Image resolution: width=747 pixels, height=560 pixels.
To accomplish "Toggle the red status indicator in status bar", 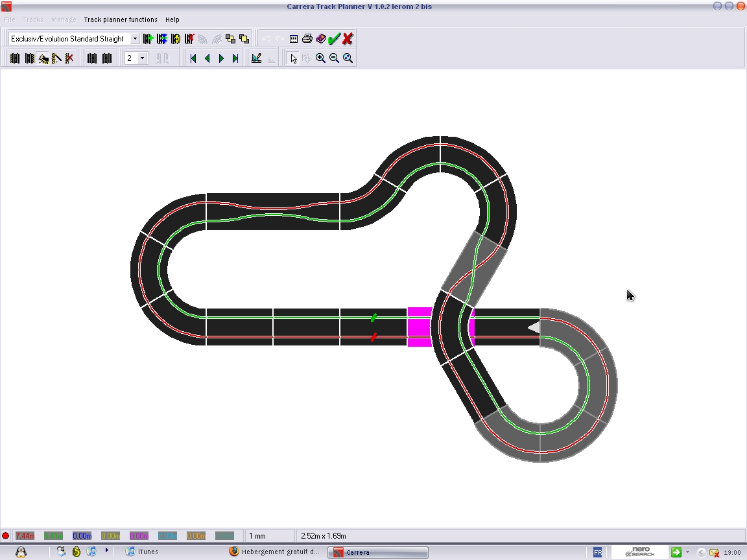I will coord(6,536).
